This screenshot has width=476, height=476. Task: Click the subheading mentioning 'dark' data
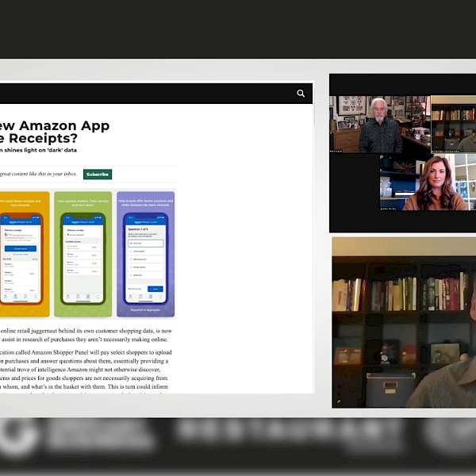tap(38, 150)
